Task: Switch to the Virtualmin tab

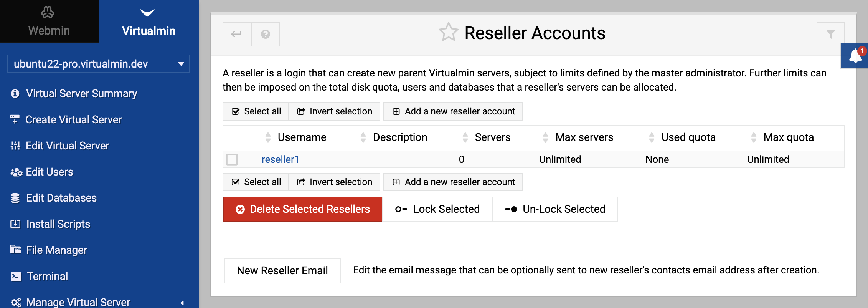Action: tap(149, 22)
